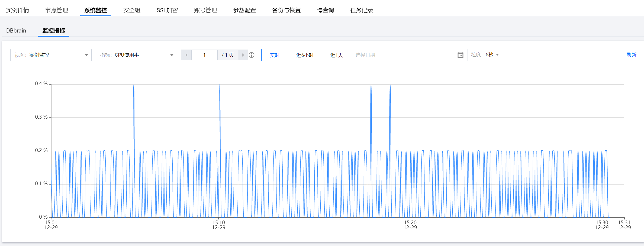
Task: View the 备份与恢复 tab
Action: coord(286,10)
